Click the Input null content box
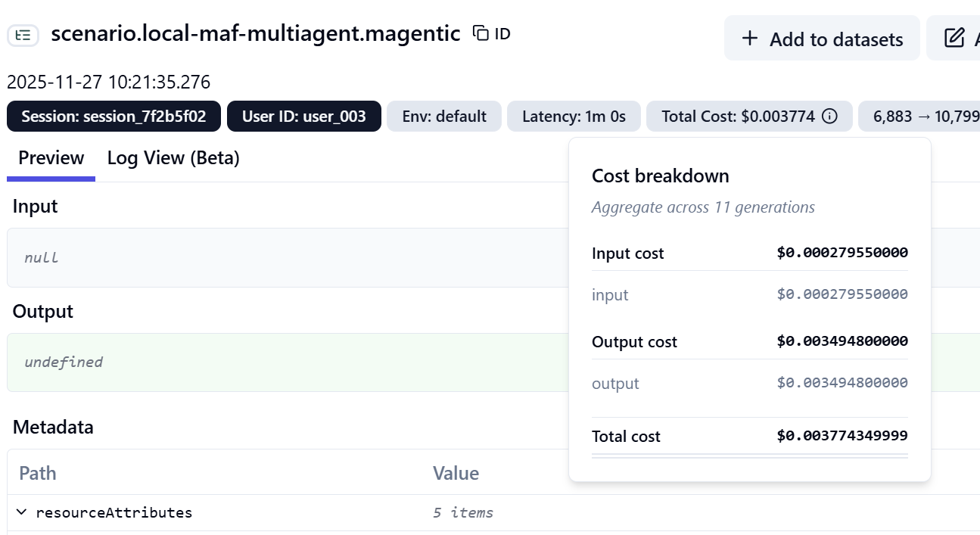This screenshot has height=535, width=980. tap(288, 257)
